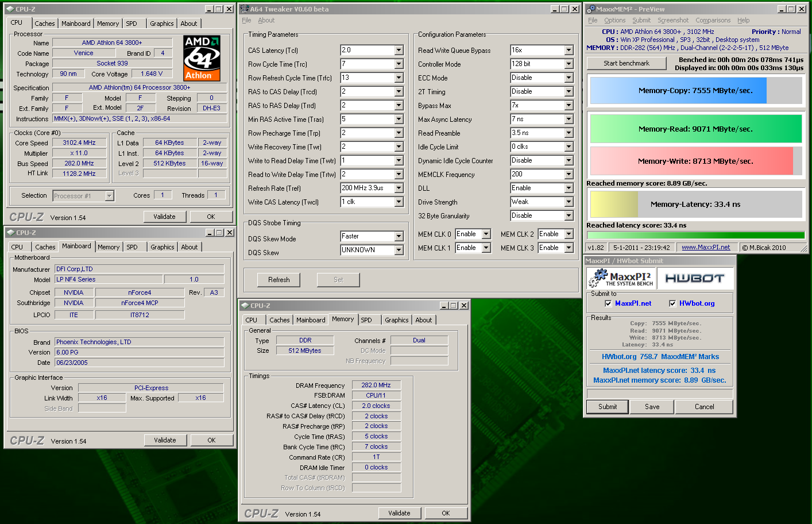Screen dimensions: 812x524
Task: Open the Comparisons menu in MaxxMEM²
Action: pyautogui.click(x=713, y=20)
